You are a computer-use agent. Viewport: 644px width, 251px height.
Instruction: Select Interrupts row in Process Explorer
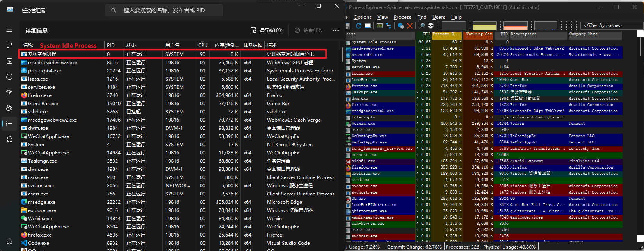click(x=484, y=117)
